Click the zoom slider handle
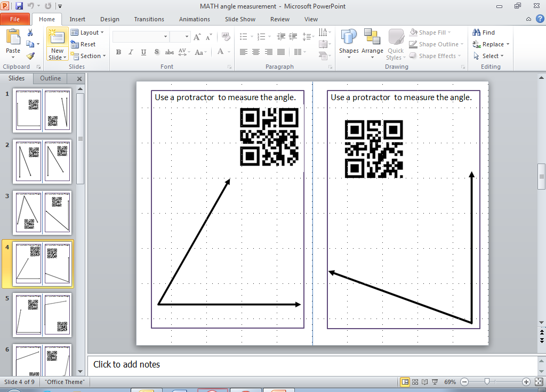This screenshot has width=546, height=392. pyautogui.click(x=487, y=381)
